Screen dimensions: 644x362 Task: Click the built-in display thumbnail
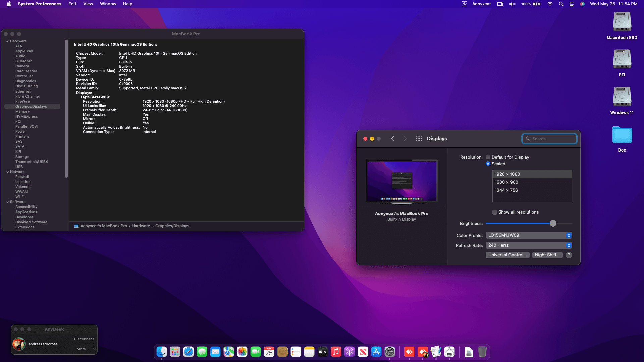[401, 181]
